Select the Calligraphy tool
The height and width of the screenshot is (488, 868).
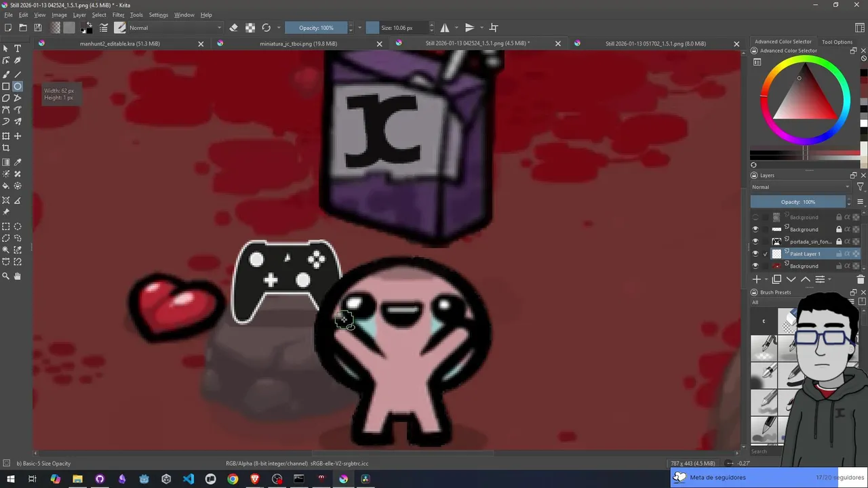tap(18, 61)
